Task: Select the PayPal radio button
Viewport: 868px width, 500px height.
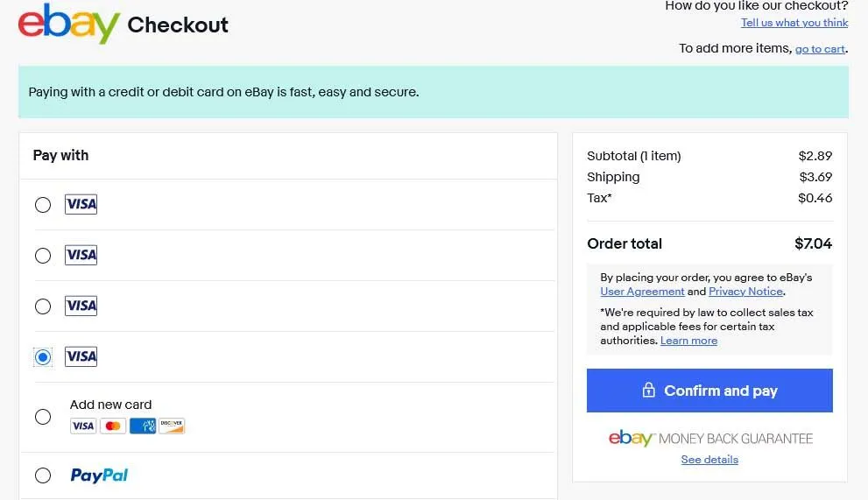Action: tap(43, 475)
